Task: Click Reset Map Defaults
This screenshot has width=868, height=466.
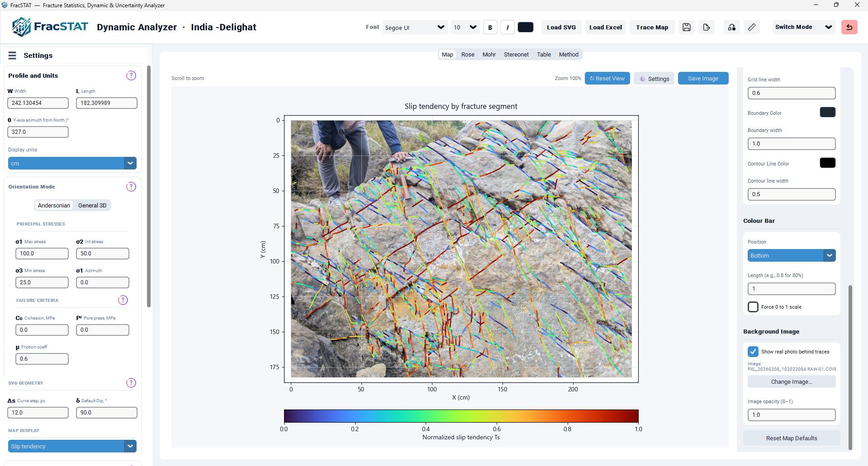Action: coord(792,438)
